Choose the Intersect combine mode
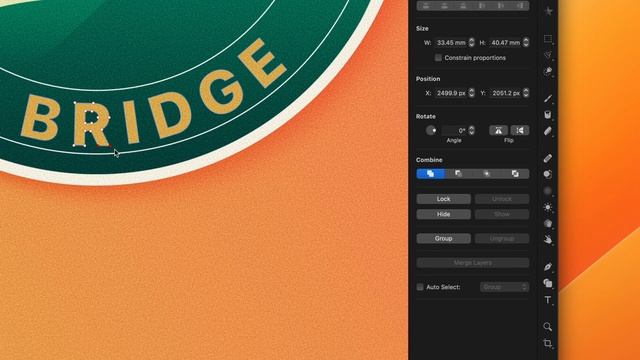The image size is (640, 360). tap(487, 174)
